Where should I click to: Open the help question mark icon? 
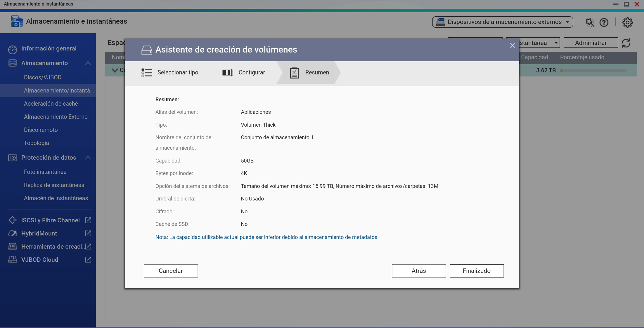tap(604, 22)
